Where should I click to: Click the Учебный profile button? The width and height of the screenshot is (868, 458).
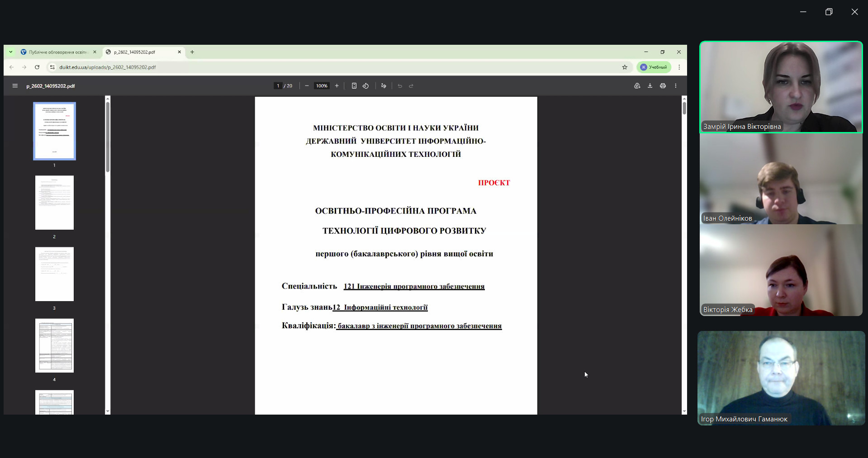[x=654, y=67]
